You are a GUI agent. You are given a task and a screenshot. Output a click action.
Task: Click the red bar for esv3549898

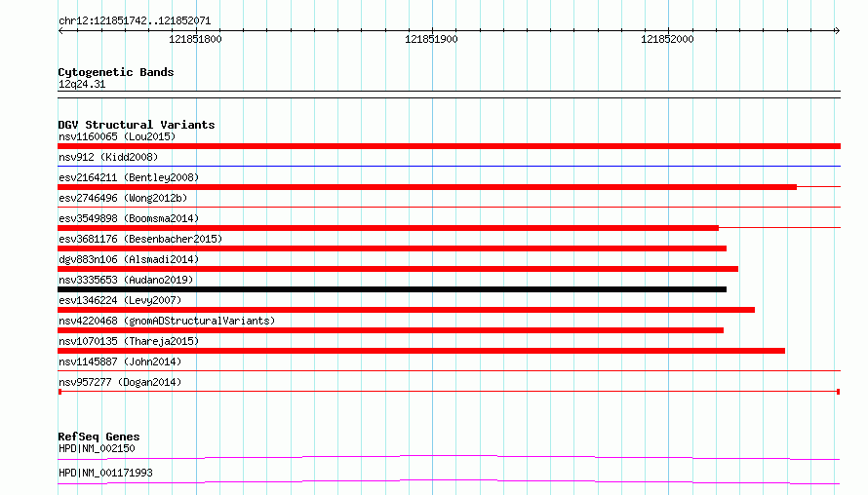click(x=388, y=228)
